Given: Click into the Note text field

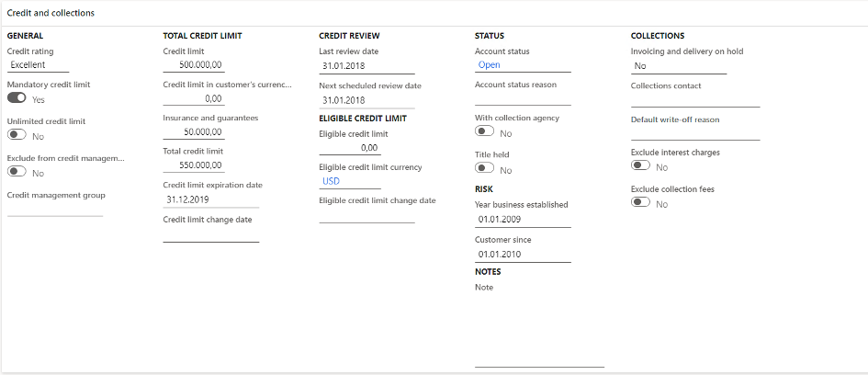Looking at the screenshot, I should 539,331.
